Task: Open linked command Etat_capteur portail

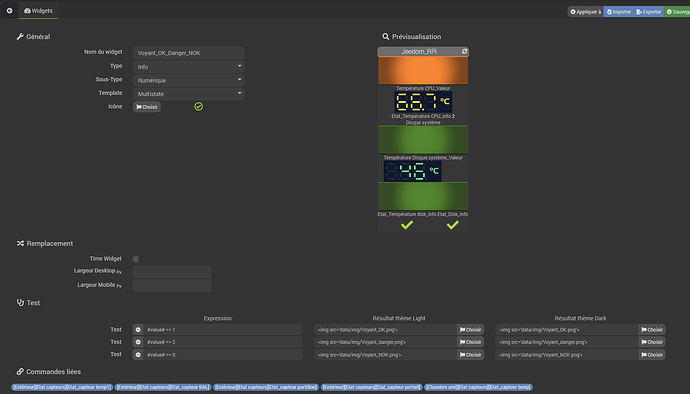Action: (371, 387)
